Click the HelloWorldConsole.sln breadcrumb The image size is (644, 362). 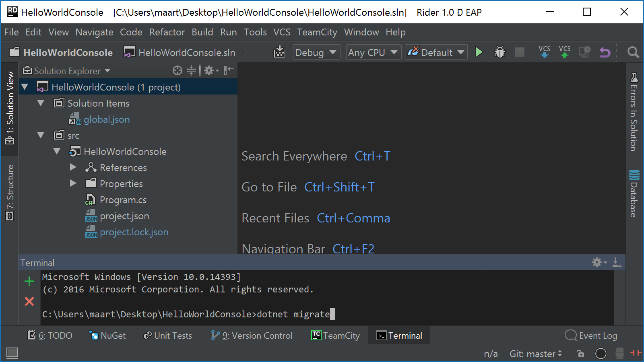tap(180, 52)
